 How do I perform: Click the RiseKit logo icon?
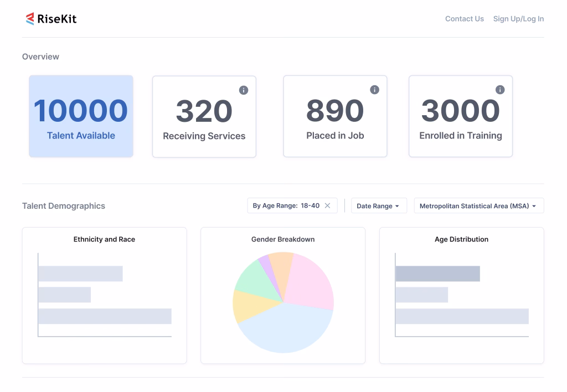[x=30, y=19]
